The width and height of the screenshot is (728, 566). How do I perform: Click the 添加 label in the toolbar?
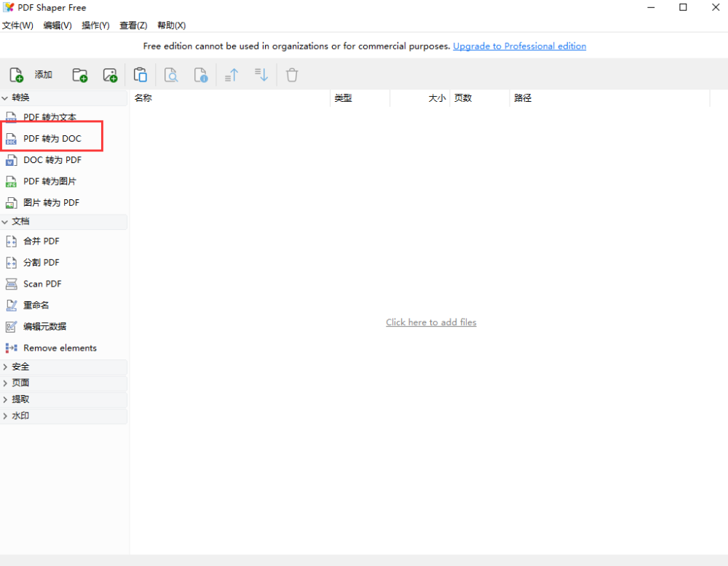click(43, 75)
